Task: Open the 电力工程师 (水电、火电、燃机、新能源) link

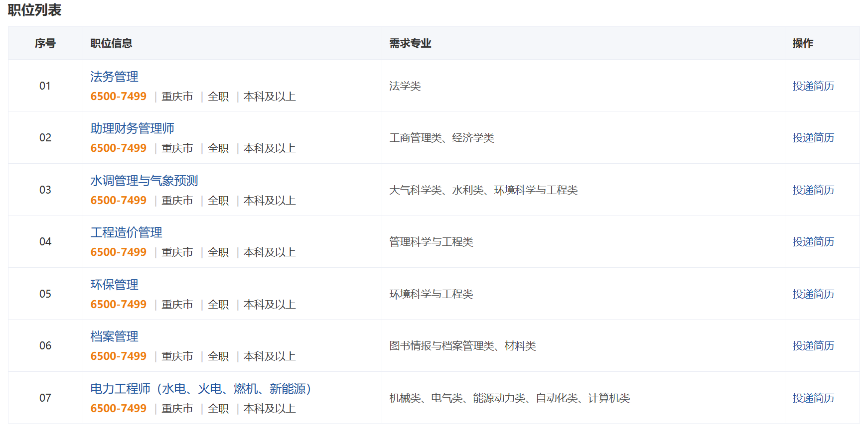Action: [200, 389]
